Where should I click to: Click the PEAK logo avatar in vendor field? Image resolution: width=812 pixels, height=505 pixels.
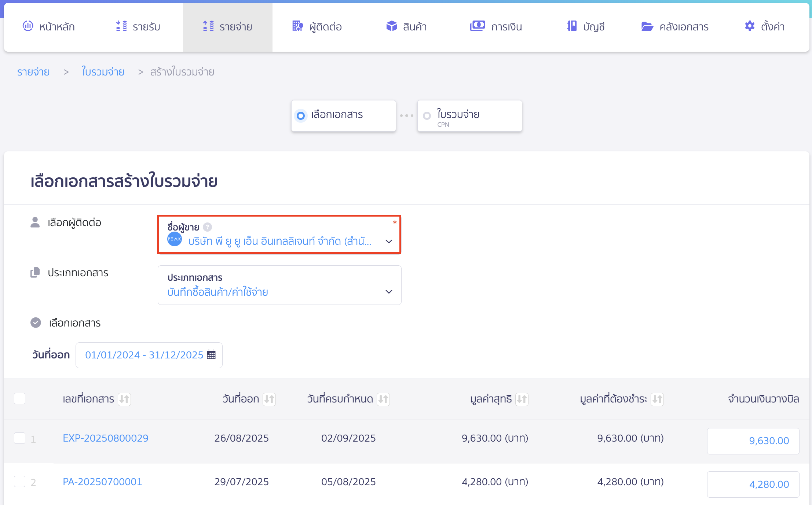[x=175, y=239]
